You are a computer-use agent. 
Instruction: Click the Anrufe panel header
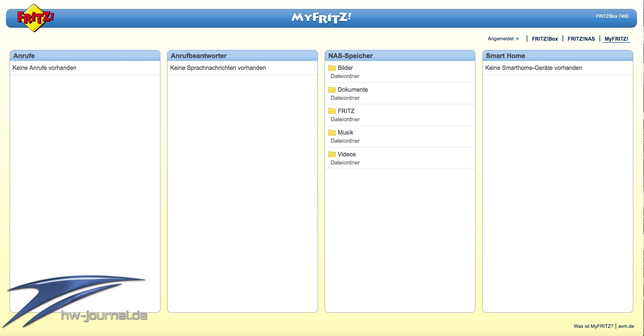tap(85, 56)
